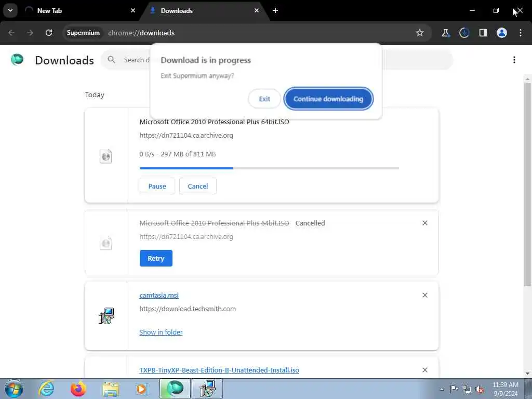Click https://download.techsmith.com source text

188,309
